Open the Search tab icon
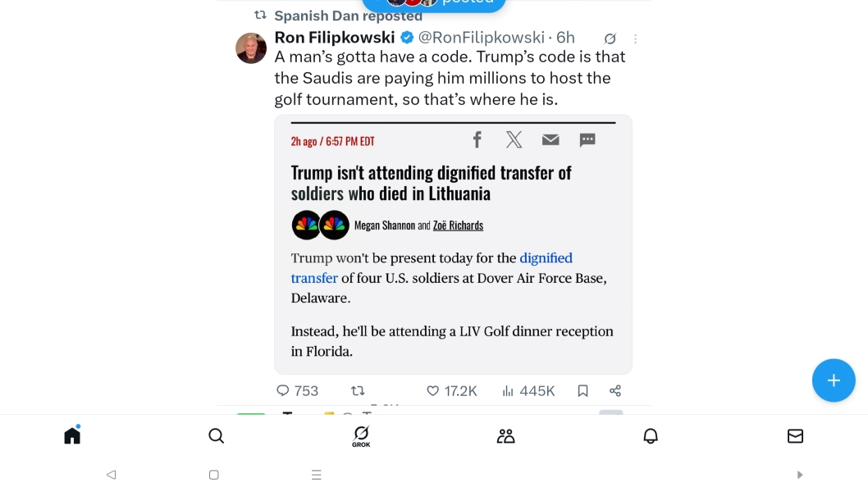This screenshot has height=492, width=868. coord(216,435)
